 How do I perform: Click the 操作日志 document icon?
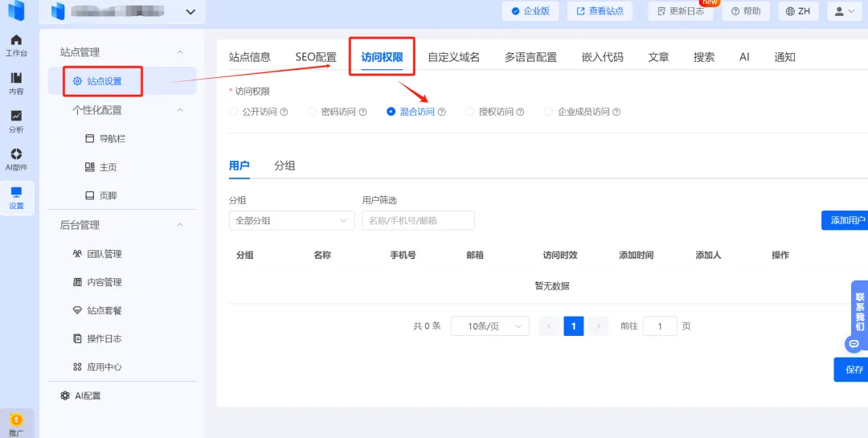click(x=77, y=339)
